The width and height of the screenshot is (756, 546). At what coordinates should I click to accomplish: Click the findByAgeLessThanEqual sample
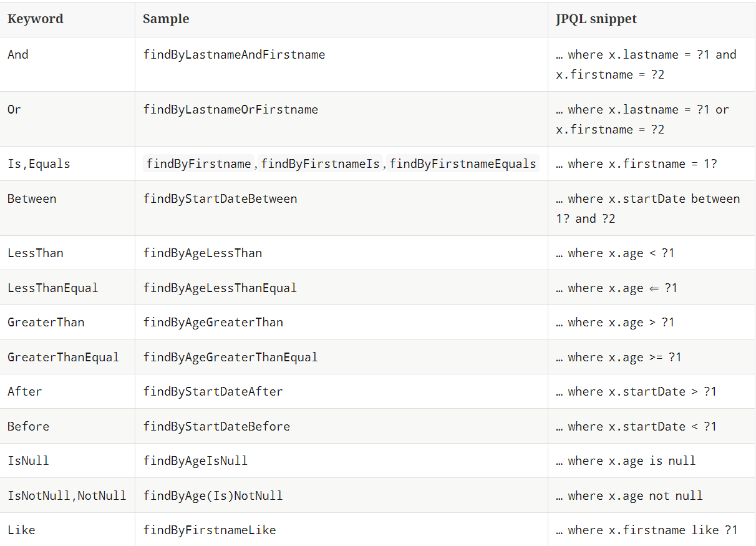coord(220,288)
